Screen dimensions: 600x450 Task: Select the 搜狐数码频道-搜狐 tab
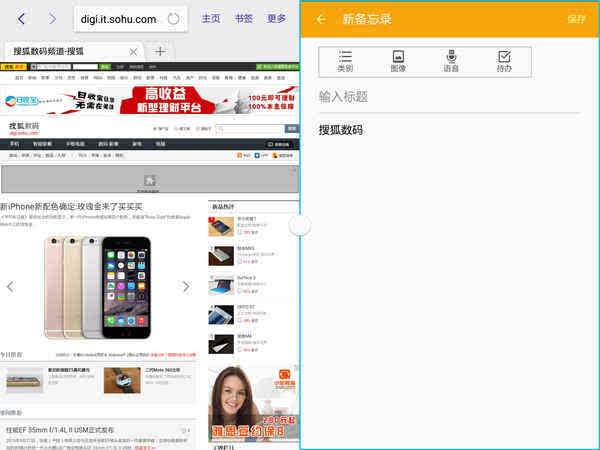74,51
